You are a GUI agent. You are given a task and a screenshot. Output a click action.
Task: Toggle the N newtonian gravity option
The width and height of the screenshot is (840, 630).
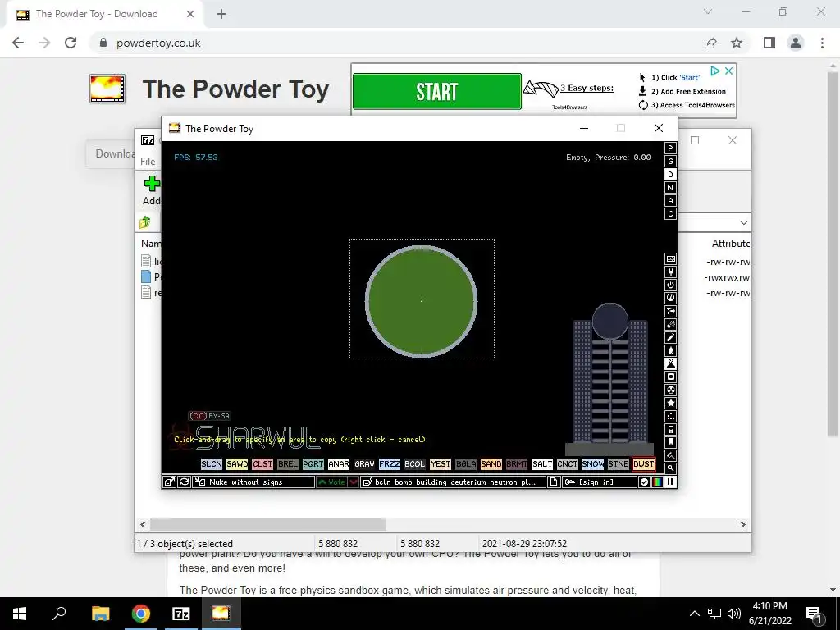[x=670, y=188]
